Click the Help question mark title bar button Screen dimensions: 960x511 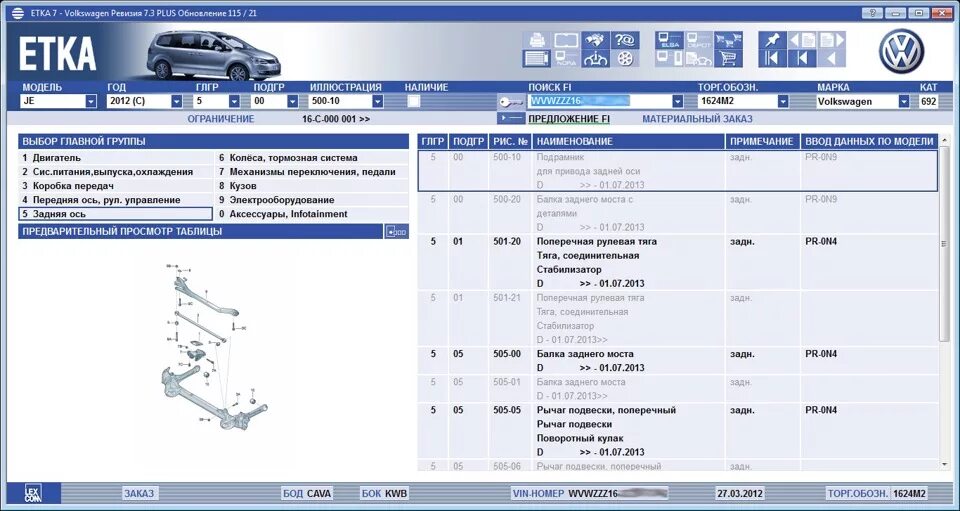tap(872, 12)
